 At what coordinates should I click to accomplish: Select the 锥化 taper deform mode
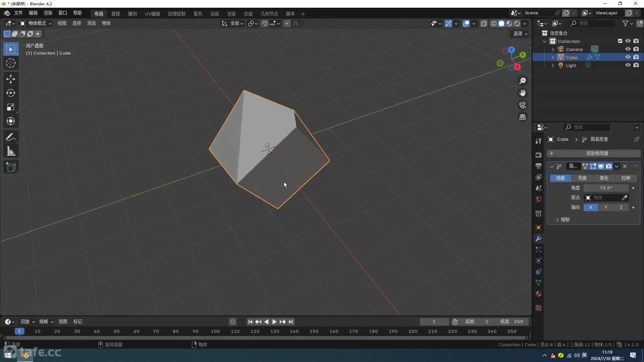click(604, 178)
